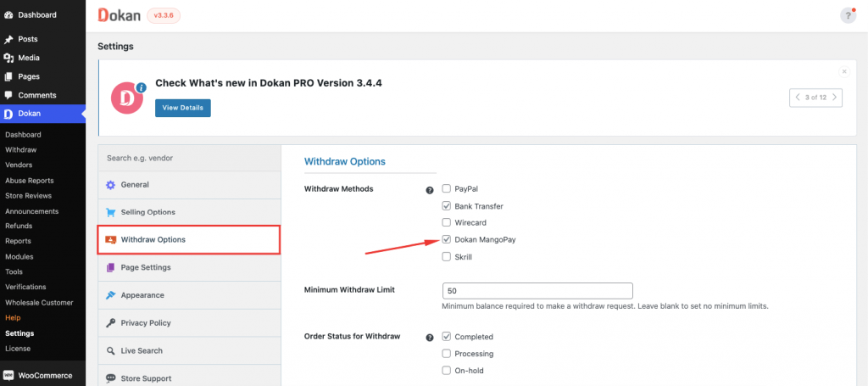Open the Live Search tab
The width and height of the screenshot is (868, 386).
point(189,350)
